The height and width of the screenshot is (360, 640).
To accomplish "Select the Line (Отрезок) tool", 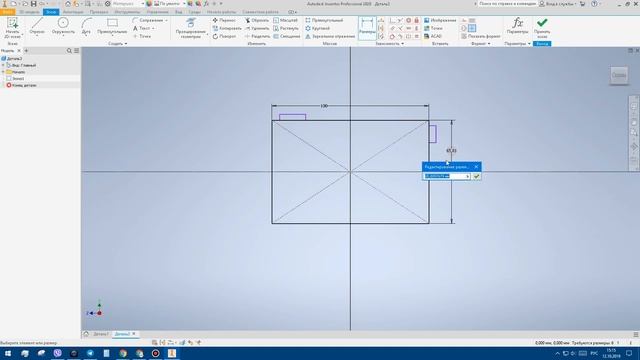I will tap(37, 27).
